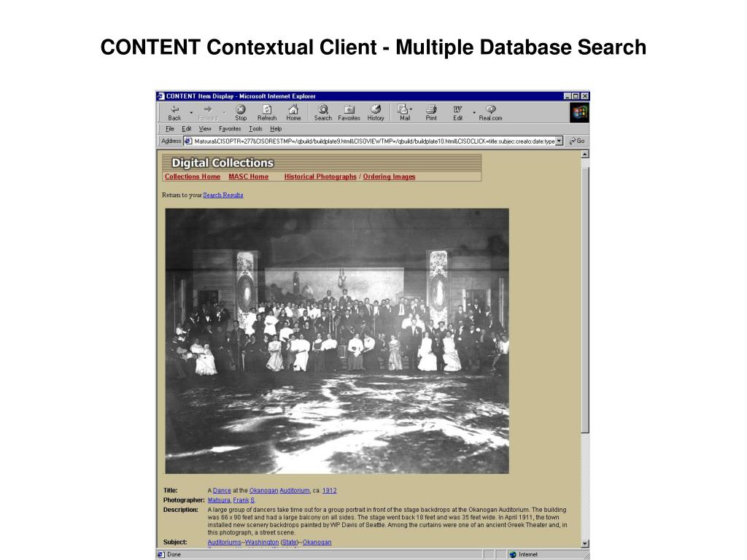
Task: Click the page icon in address bar
Action: (188, 141)
